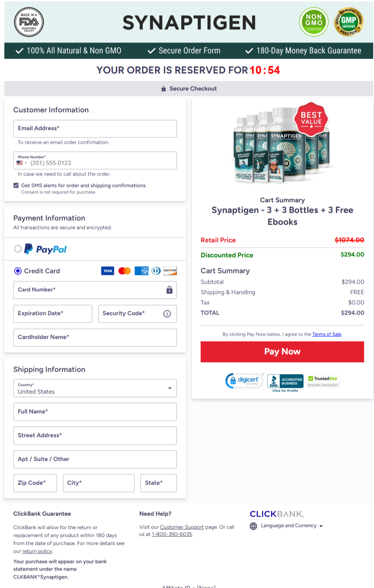Open the phone number country flag selector

pos(22,163)
